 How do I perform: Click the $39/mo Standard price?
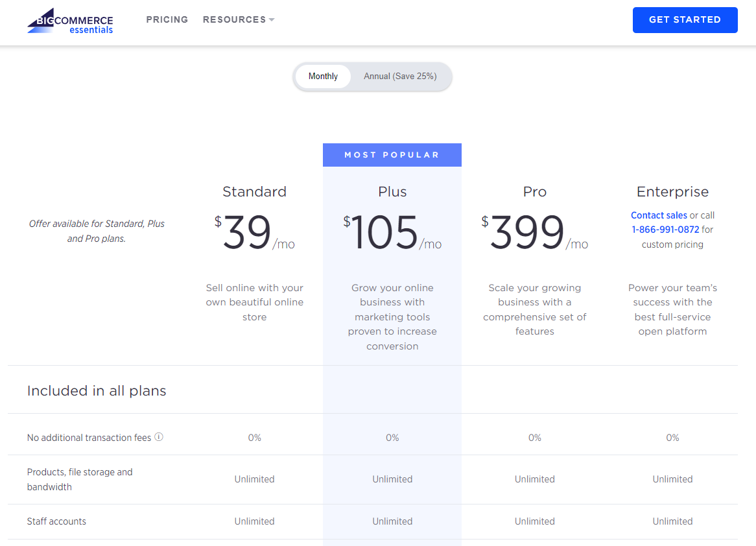(255, 232)
